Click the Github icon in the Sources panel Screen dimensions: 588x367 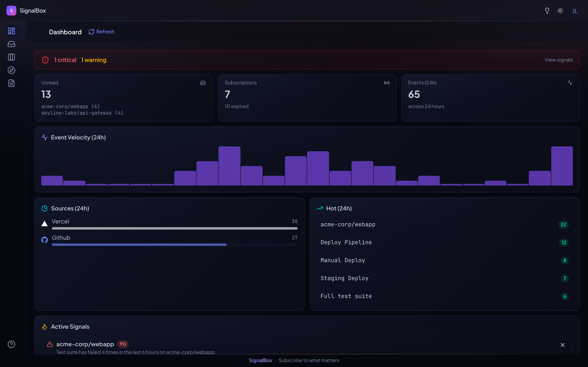tap(45, 240)
